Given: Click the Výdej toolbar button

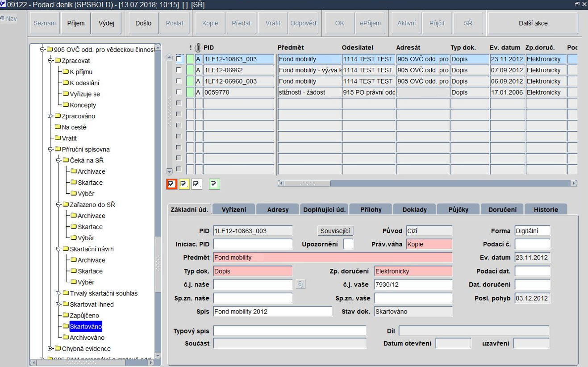Looking at the screenshot, I should point(106,23).
